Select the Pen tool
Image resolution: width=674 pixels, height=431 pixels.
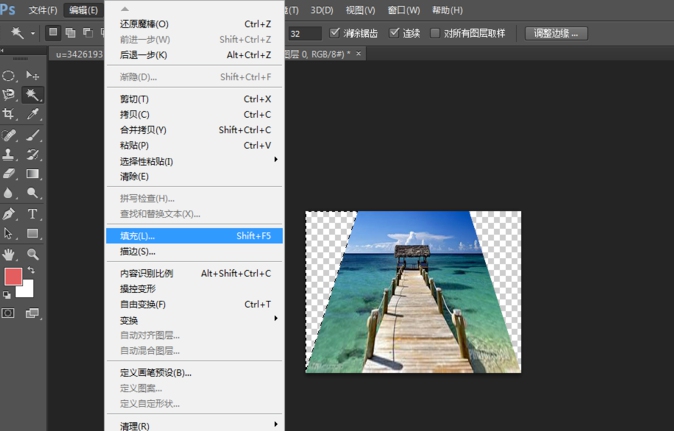point(8,214)
